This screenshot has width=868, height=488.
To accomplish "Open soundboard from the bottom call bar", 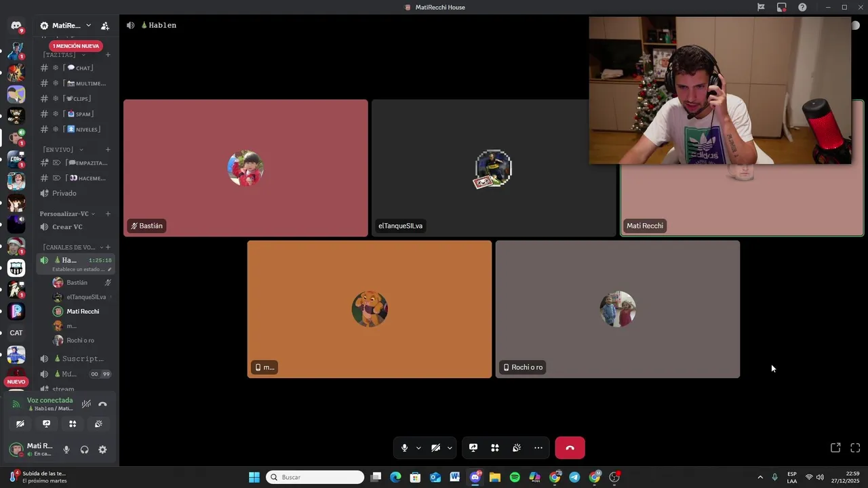I will pos(517,448).
